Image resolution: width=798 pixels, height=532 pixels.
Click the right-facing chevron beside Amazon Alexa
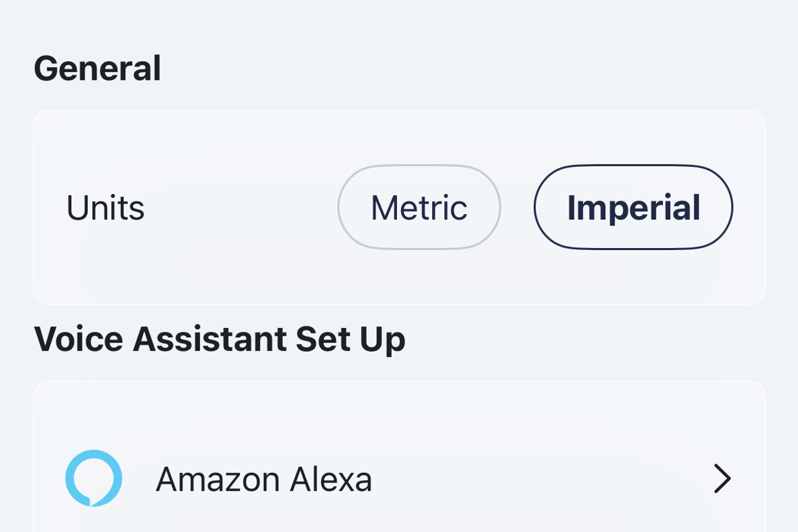click(x=721, y=477)
